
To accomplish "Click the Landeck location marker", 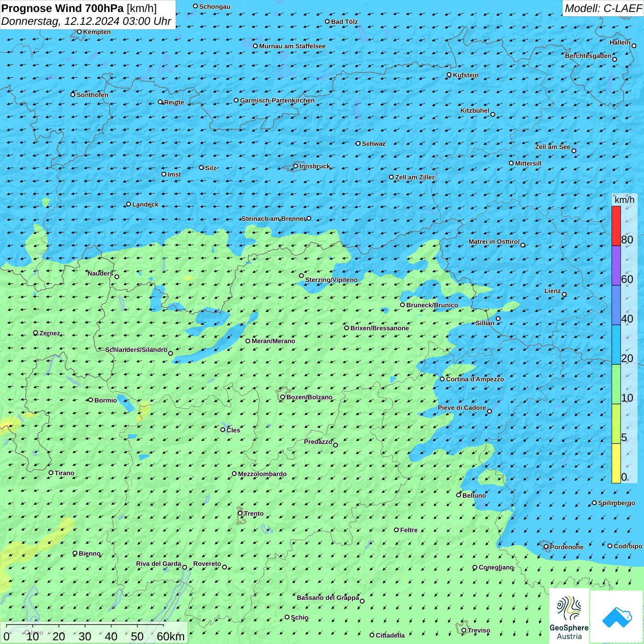I will (x=128, y=204).
